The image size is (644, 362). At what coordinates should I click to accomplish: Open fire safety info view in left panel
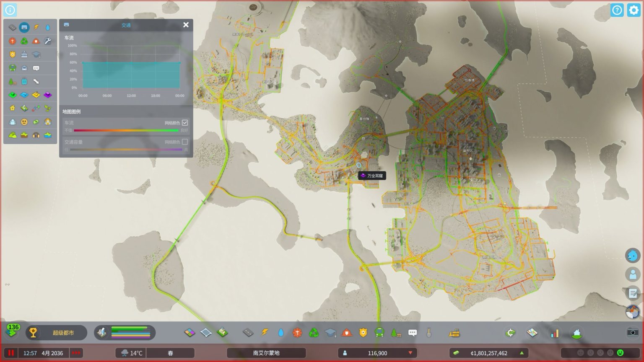point(36,41)
